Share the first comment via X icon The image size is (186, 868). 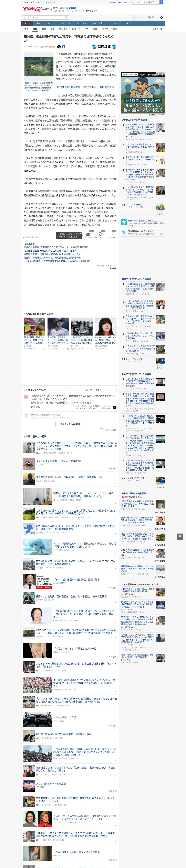coord(115,407)
